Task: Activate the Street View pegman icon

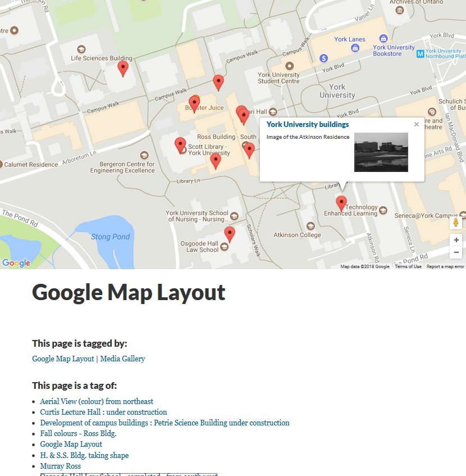Action: pyautogui.click(x=456, y=223)
